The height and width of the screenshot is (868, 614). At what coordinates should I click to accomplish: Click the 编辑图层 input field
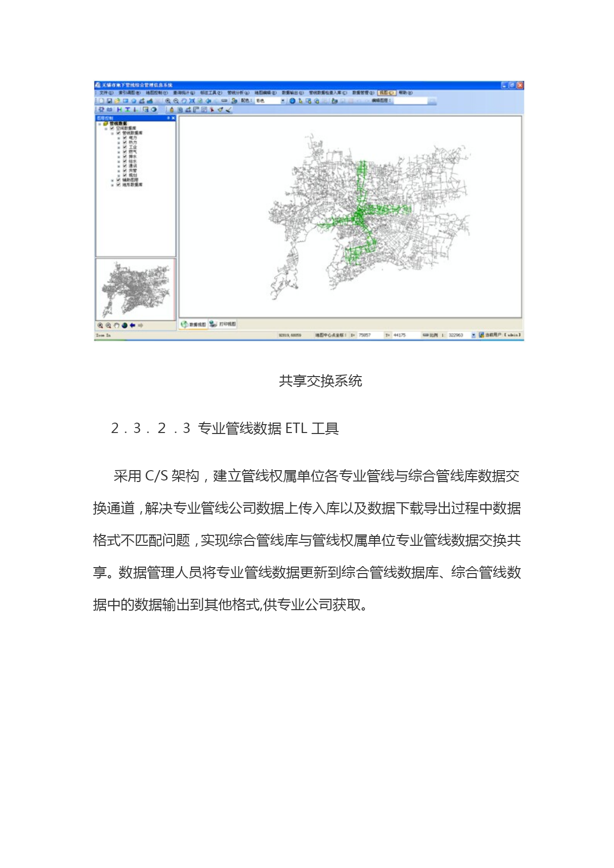[410, 101]
